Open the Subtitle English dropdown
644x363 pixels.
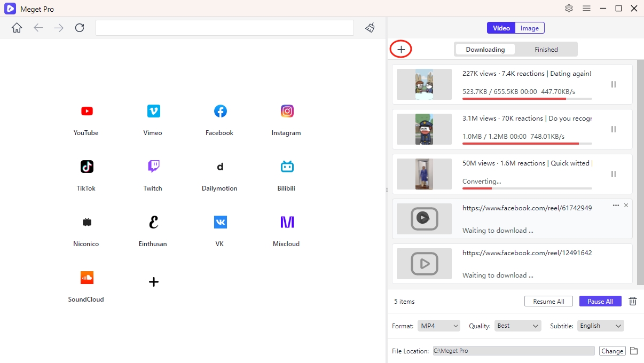click(600, 326)
